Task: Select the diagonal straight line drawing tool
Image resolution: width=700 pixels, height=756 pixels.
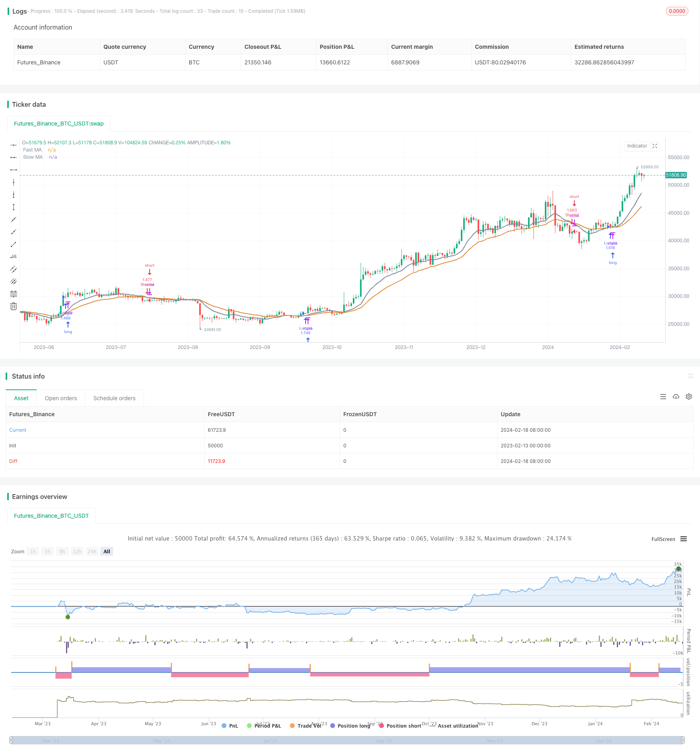Action: (14, 219)
